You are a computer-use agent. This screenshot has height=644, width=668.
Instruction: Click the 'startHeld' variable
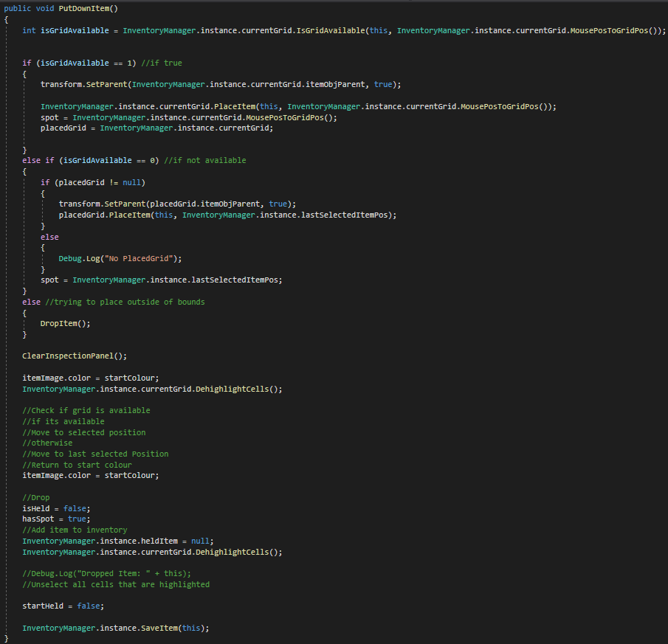[43, 606]
